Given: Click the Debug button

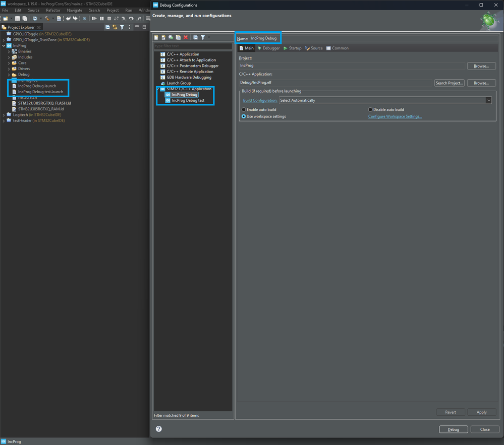Looking at the screenshot, I should (x=453, y=429).
